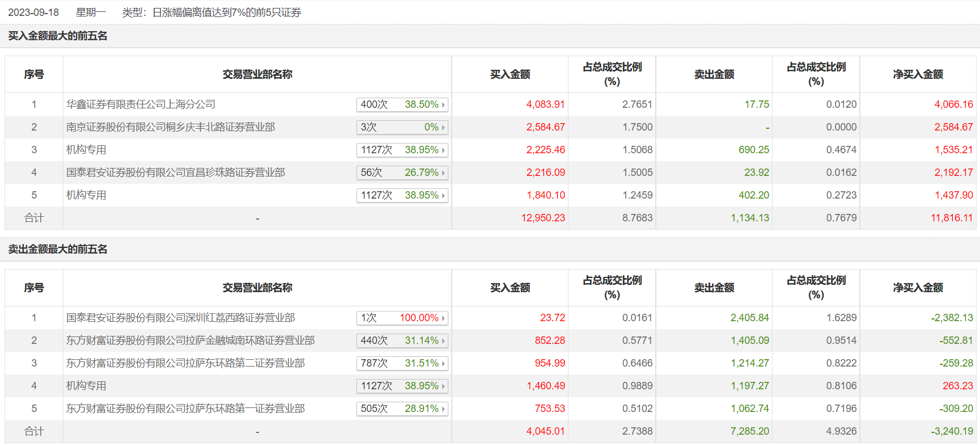Screen dimensions: 980x446
Task: Click the total ratio 8.7683
Action: click(637, 218)
